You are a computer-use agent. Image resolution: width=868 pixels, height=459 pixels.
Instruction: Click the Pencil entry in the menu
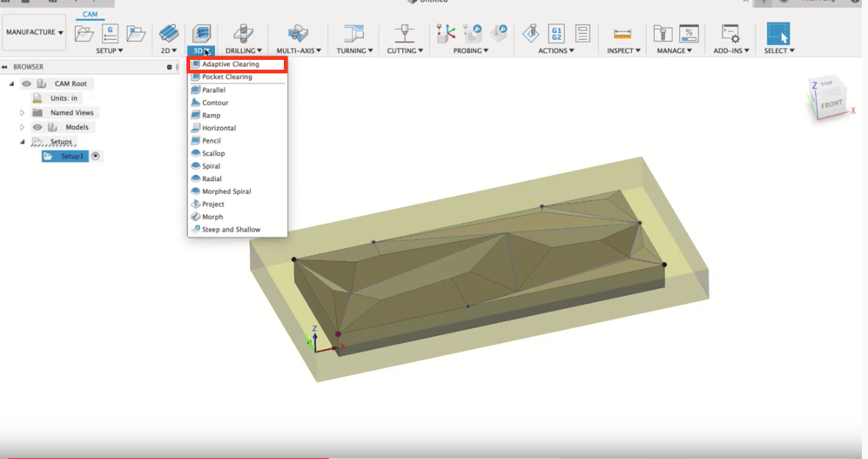pos(211,140)
